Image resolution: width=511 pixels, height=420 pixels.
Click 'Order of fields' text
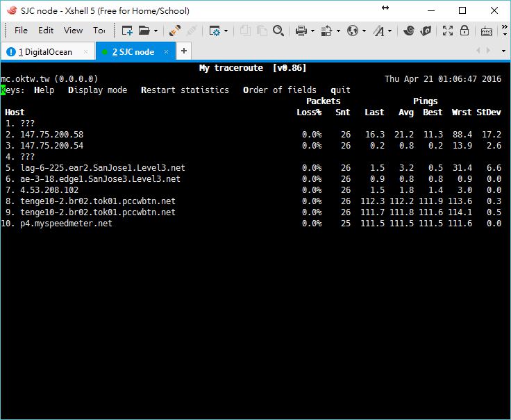[280, 90]
